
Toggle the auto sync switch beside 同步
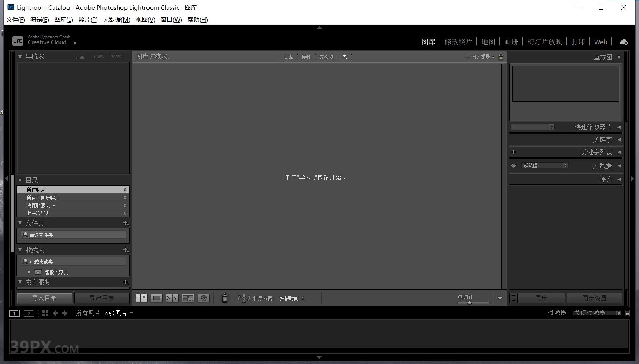(514, 298)
